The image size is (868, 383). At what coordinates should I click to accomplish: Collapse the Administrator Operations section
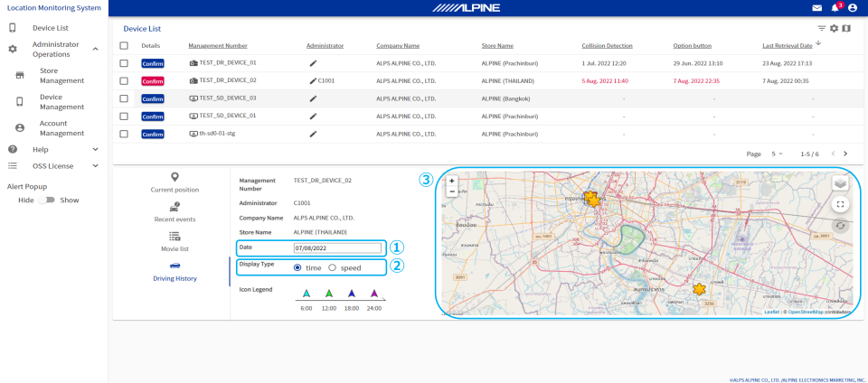[x=95, y=49]
